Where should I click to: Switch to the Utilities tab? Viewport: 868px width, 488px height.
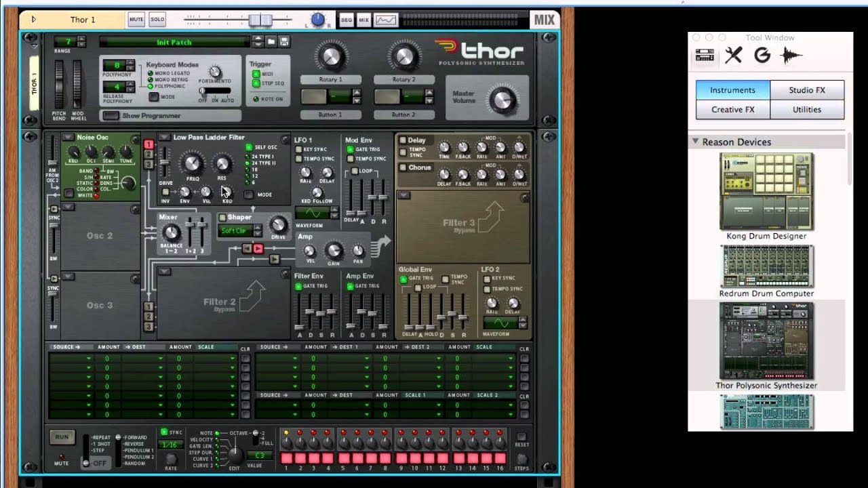point(807,109)
